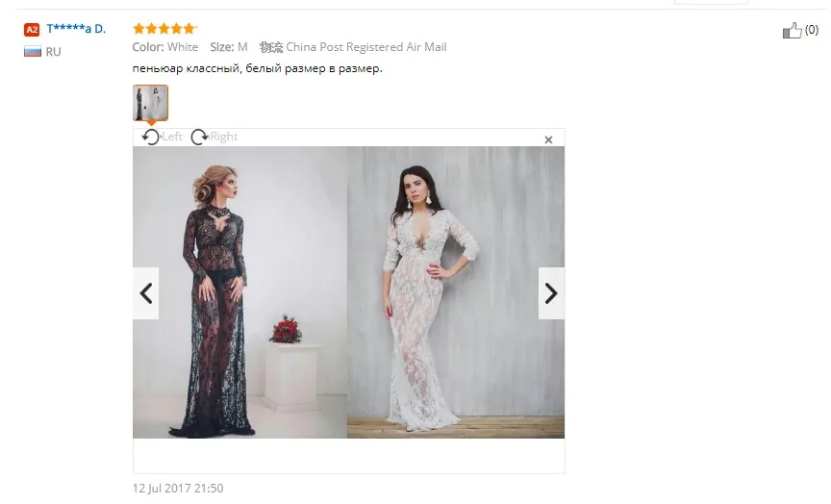This screenshot has width=831, height=504.
Task: Open reviewer T*****a D. profile
Action: (x=76, y=29)
